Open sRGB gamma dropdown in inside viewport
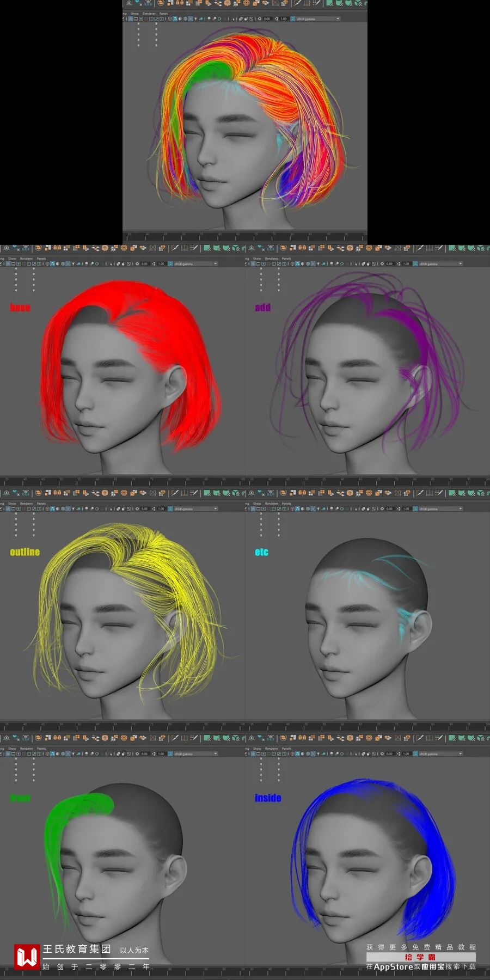The width and height of the screenshot is (490, 980). (x=441, y=754)
